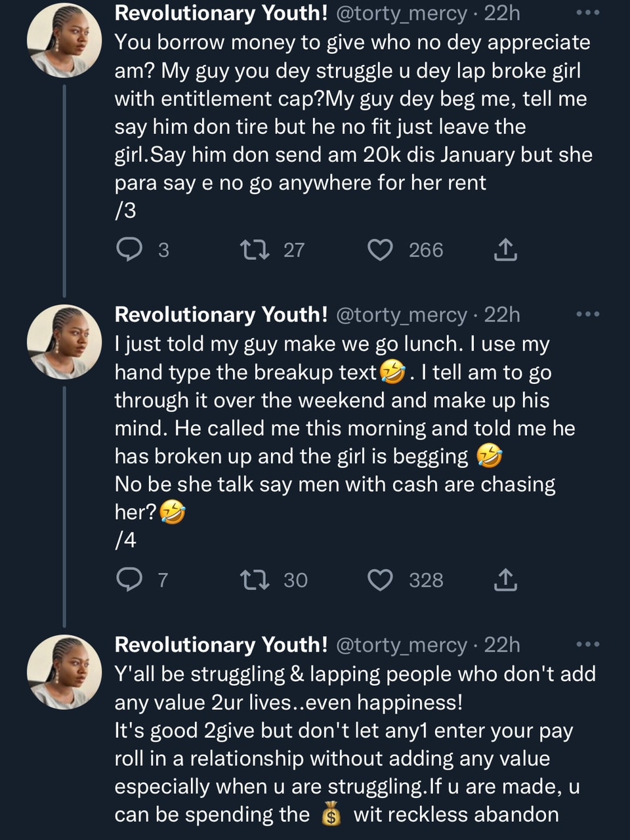The image size is (630, 840).
Task: Open profile picture on the /4 tweet
Action: coord(64,342)
